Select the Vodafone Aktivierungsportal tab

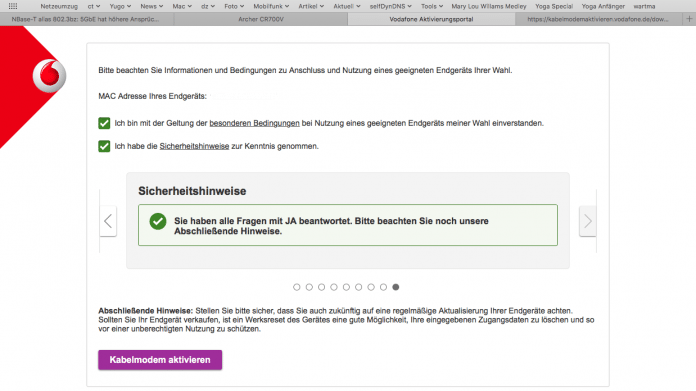click(x=431, y=19)
